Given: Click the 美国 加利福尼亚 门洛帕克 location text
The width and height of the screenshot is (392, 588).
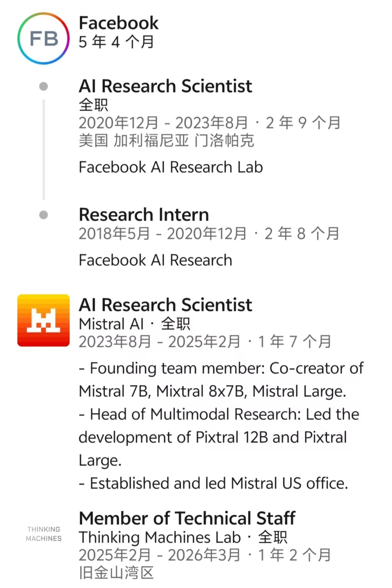Looking at the screenshot, I should click(x=166, y=140).
